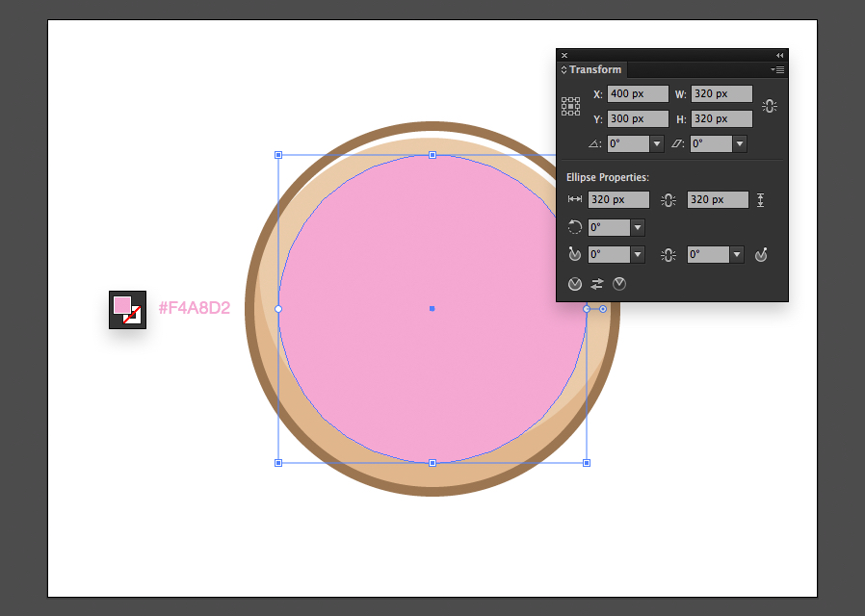Cycle Transform panel view with tab arrows
This screenshot has width=865, height=616.
[x=564, y=70]
